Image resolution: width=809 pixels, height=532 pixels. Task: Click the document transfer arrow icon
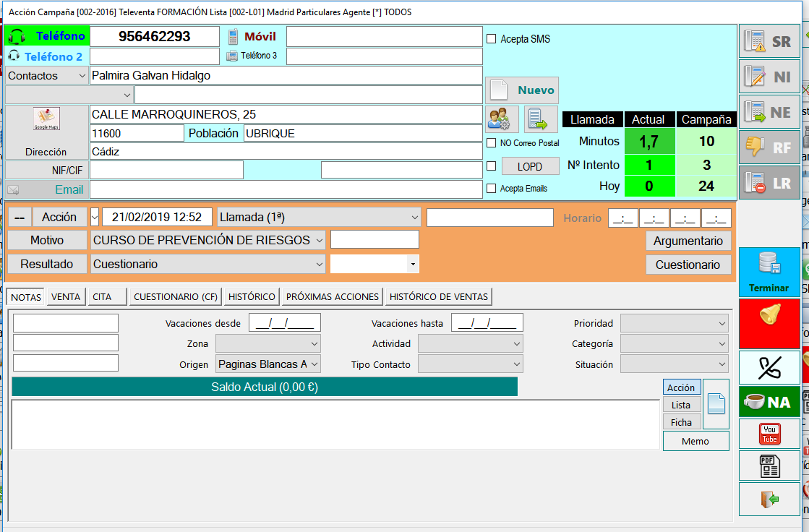(x=541, y=119)
